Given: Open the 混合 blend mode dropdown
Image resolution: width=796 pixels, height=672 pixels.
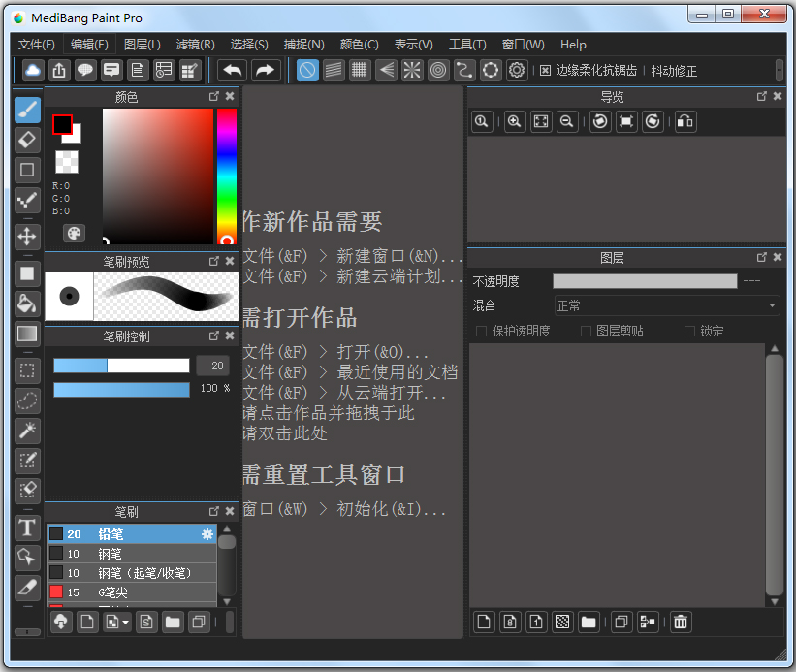Looking at the screenshot, I should [x=666, y=305].
